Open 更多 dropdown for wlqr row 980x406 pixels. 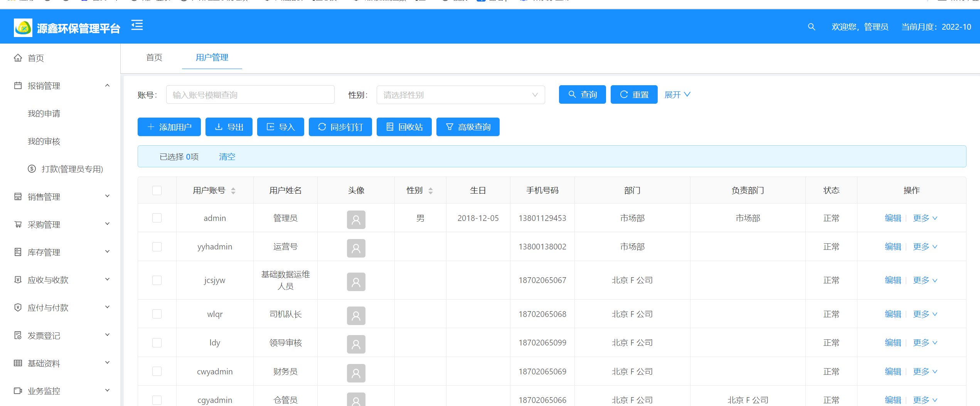(925, 314)
